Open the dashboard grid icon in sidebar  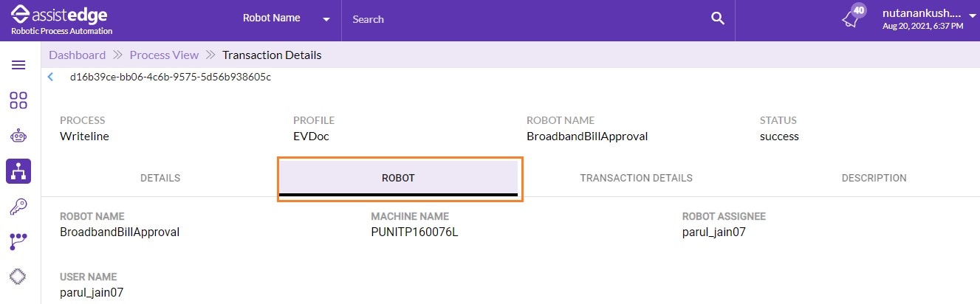(x=18, y=100)
